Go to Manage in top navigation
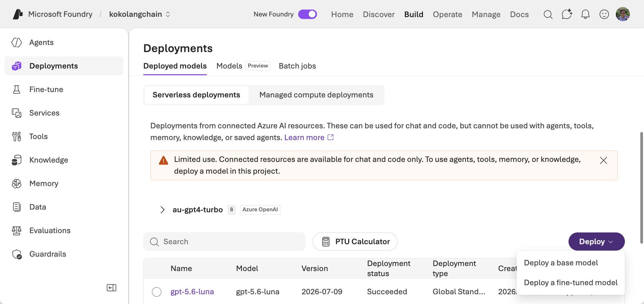The image size is (644, 304). click(x=486, y=14)
